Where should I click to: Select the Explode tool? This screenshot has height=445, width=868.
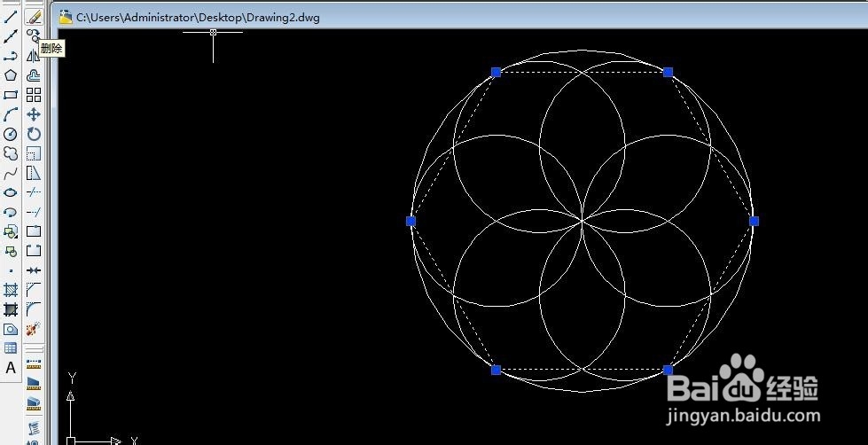tap(34, 330)
